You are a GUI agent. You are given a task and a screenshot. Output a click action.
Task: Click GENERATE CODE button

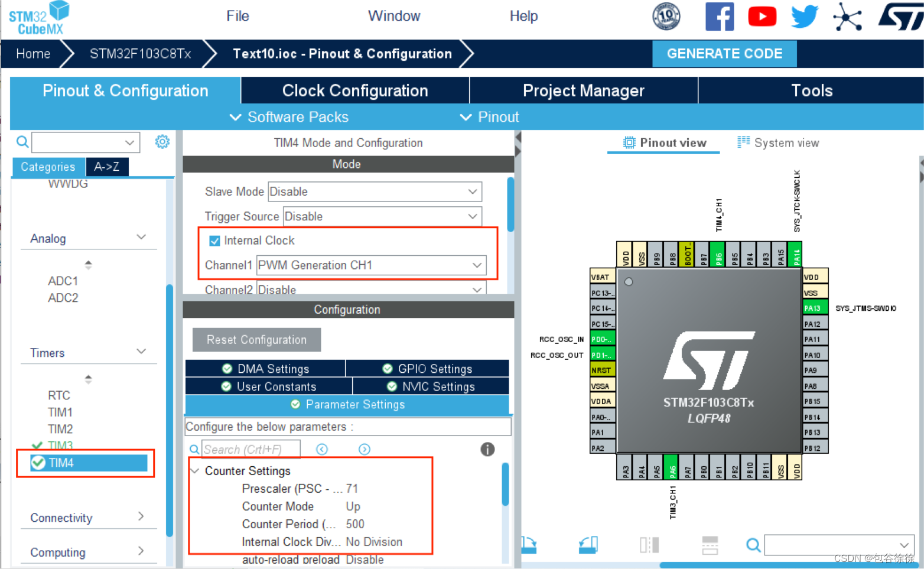tap(724, 54)
